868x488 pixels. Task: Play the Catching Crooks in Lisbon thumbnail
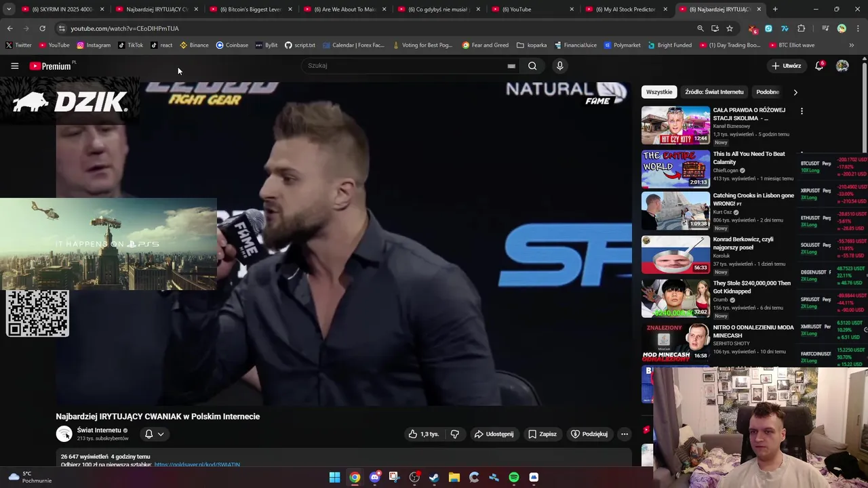[675, 211]
